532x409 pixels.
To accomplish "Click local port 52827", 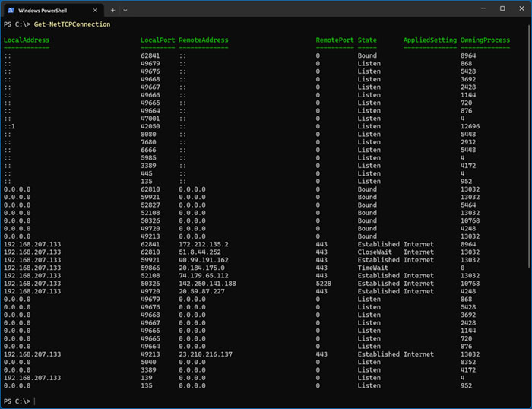I will coord(150,204).
